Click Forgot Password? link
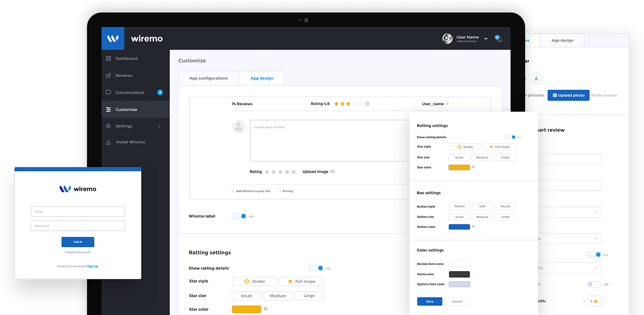The image size is (644, 315). 78,252
